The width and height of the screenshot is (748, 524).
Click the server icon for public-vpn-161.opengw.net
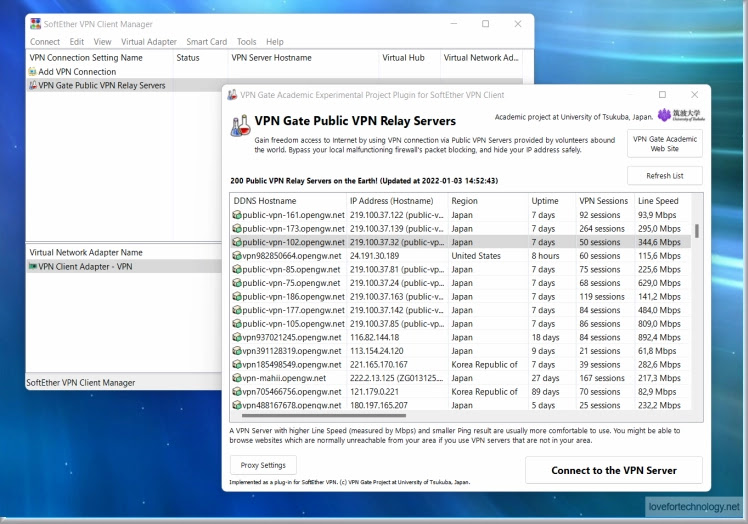pos(237,215)
